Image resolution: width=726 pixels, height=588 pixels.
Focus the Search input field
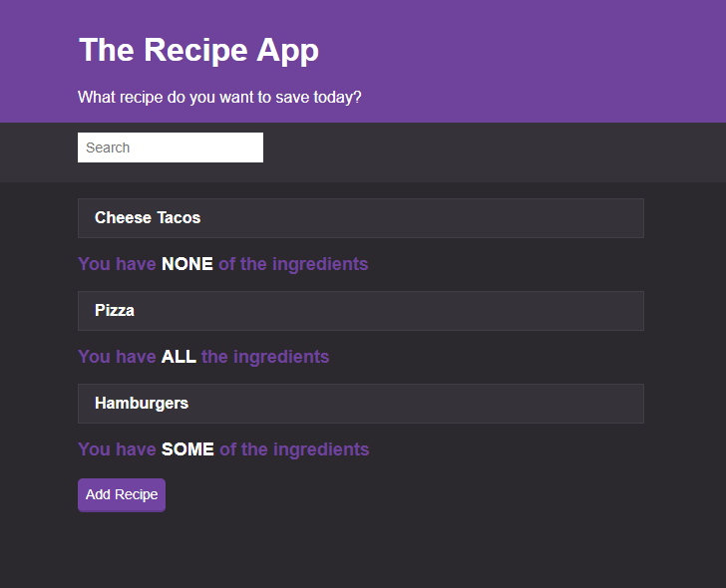coord(171,147)
